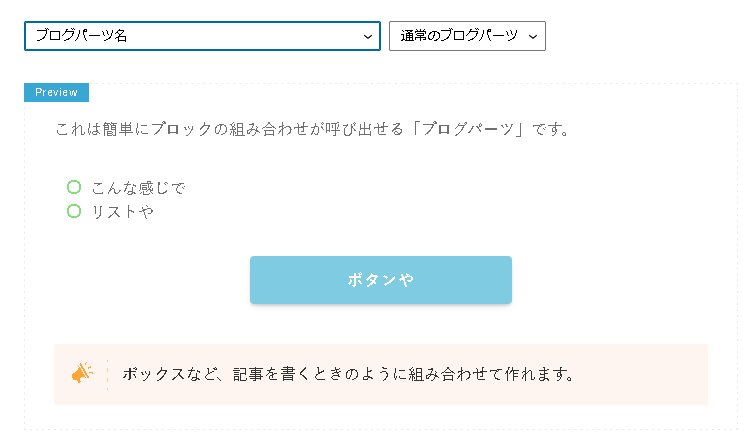Screen dimensions: 755x446
Task: Open the 通常のブログパーツ type dropdown
Action: pyautogui.click(x=467, y=36)
